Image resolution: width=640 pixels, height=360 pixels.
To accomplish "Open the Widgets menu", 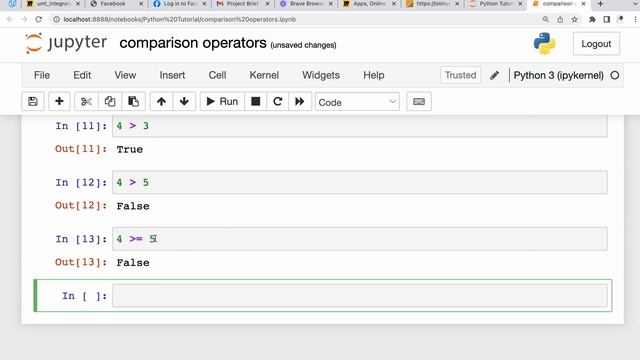I will (321, 75).
